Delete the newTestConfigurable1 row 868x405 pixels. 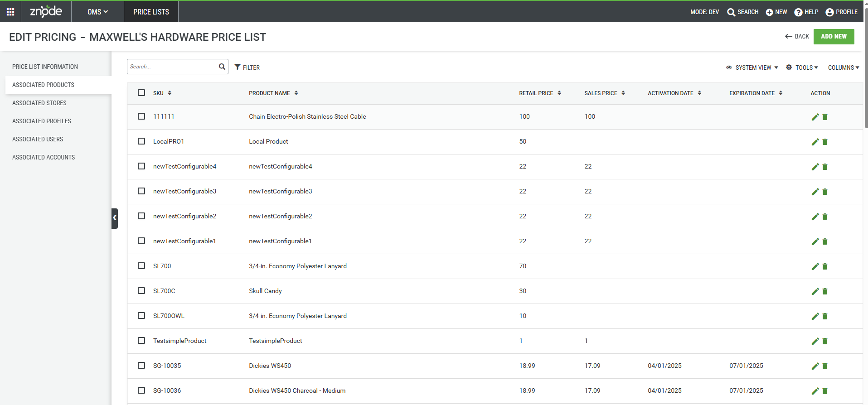pos(825,241)
